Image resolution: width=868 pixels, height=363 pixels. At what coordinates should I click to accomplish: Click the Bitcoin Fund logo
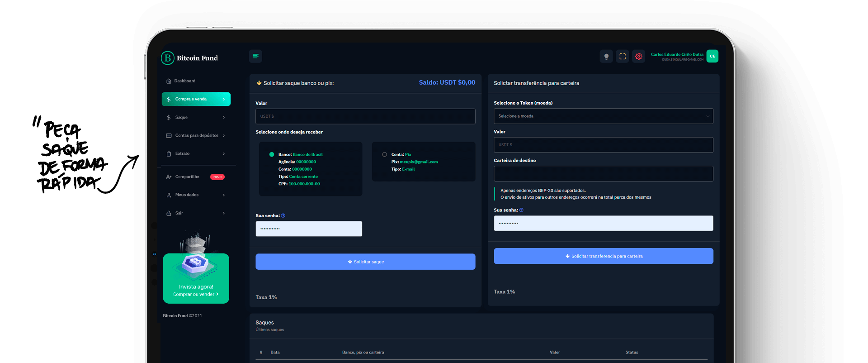[189, 58]
